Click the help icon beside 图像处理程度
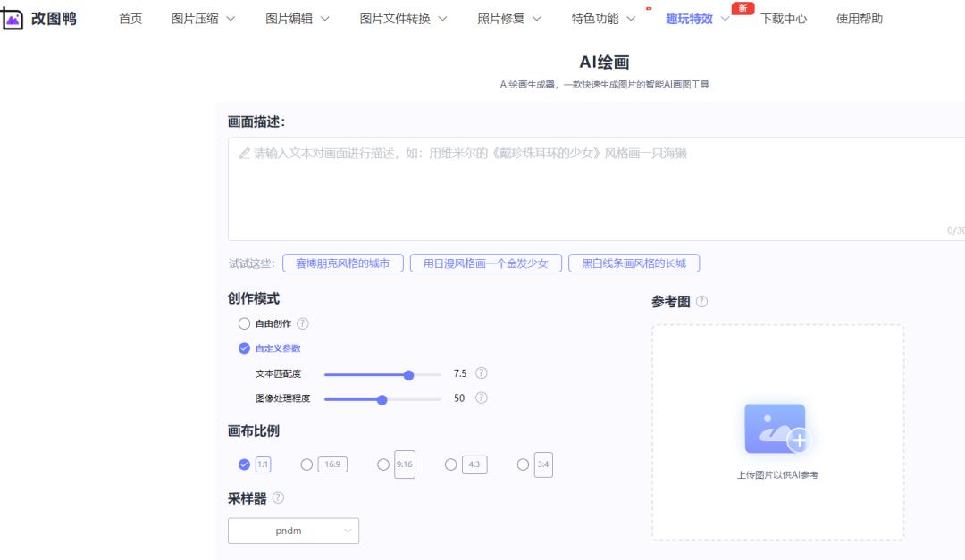 [482, 397]
